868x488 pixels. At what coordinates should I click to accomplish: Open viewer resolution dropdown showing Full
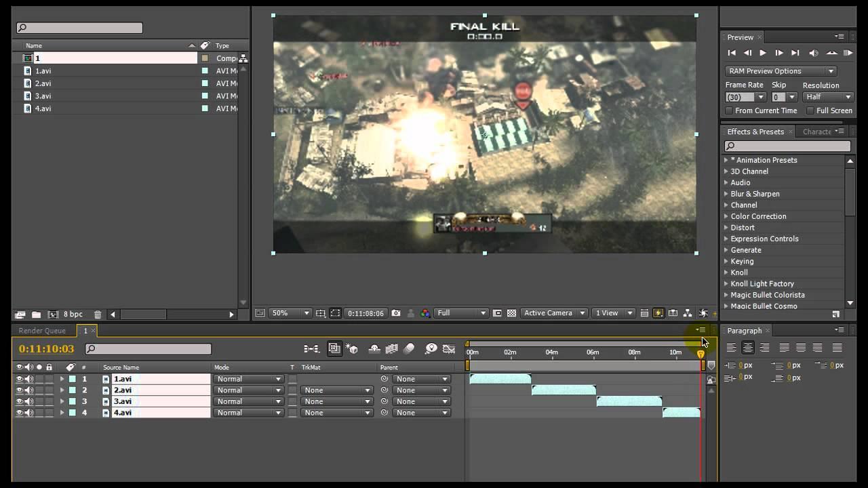pyautogui.click(x=461, y=313)
